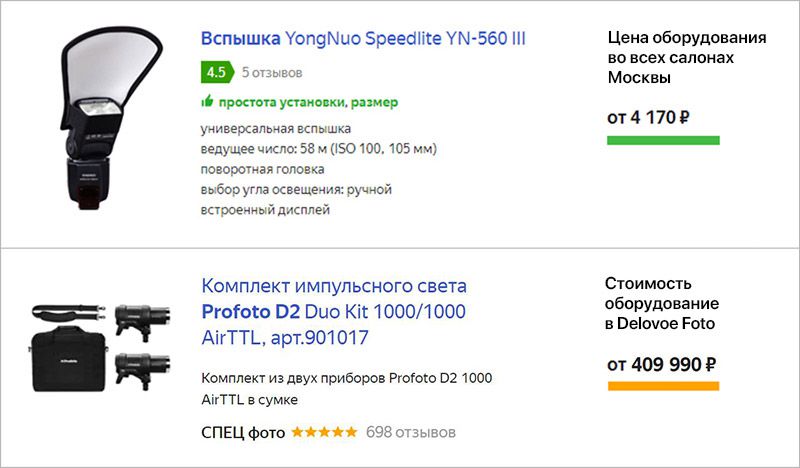Click the green 4.5 rating badge
The image size is (800, 468).
tap(215, 72)
